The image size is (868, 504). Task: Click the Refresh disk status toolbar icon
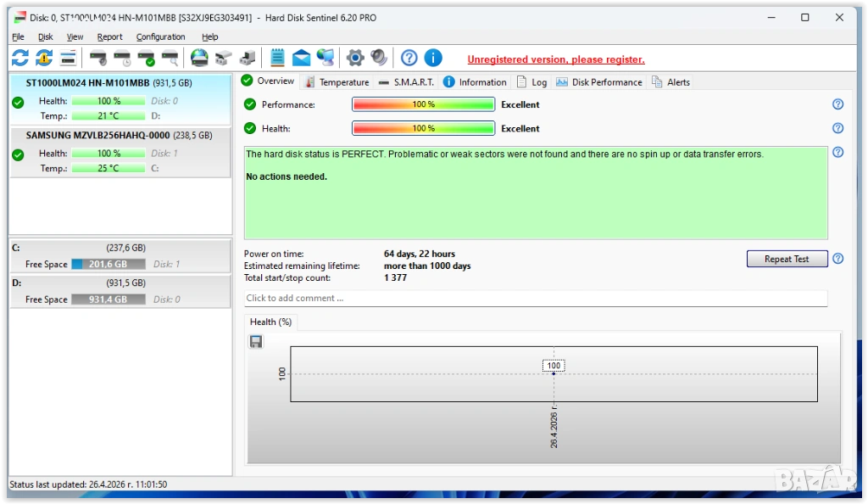pos(20,58)
